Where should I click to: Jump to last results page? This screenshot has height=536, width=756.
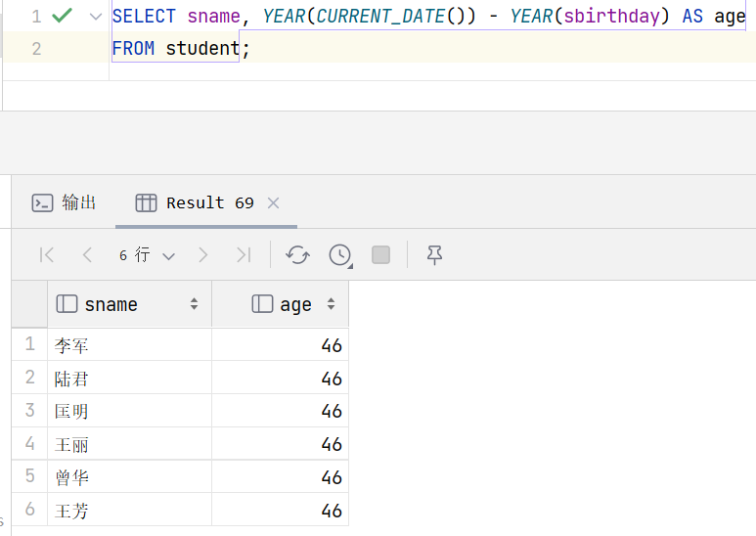click(244, 254)
